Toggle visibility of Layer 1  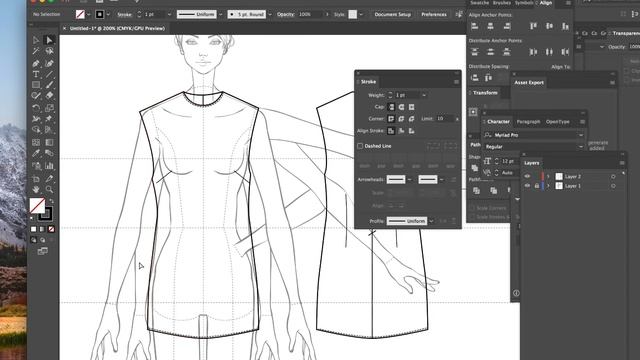click(527, 186)
